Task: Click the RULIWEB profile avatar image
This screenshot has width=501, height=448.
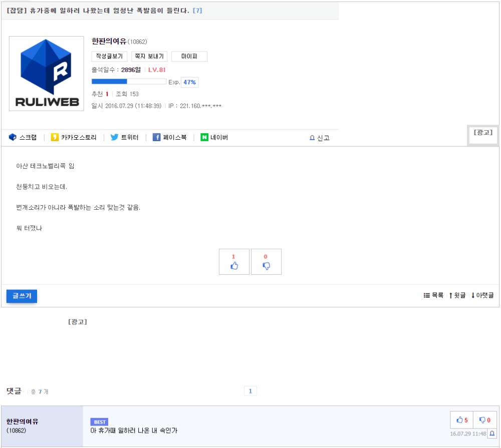Action: pos(47,74)
